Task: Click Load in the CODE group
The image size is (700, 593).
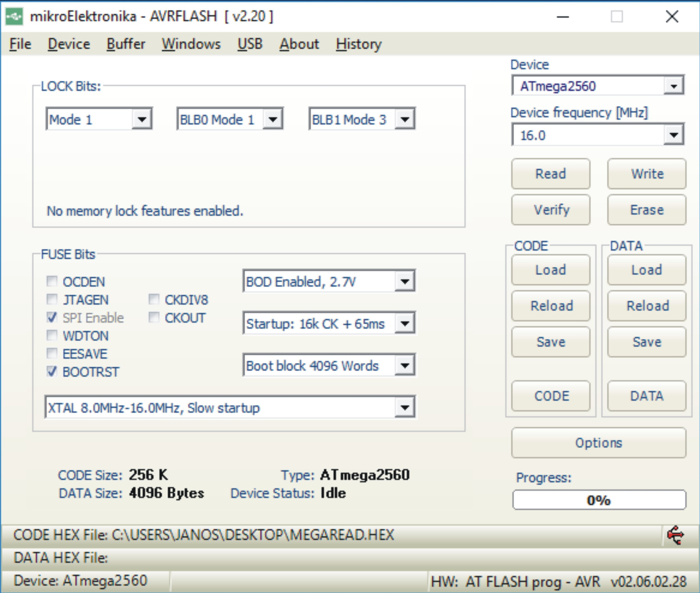Action: [x=550, y=270]
